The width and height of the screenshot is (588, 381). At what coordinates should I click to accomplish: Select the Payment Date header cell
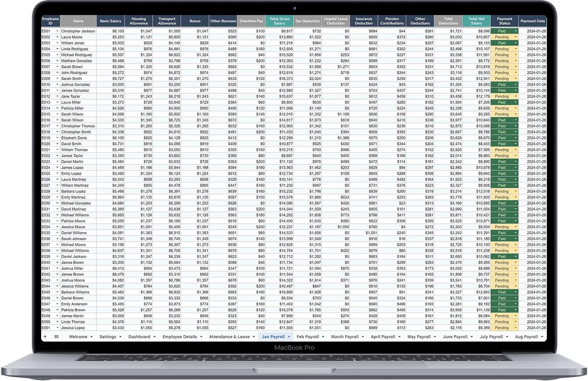[x=533, y=21]
